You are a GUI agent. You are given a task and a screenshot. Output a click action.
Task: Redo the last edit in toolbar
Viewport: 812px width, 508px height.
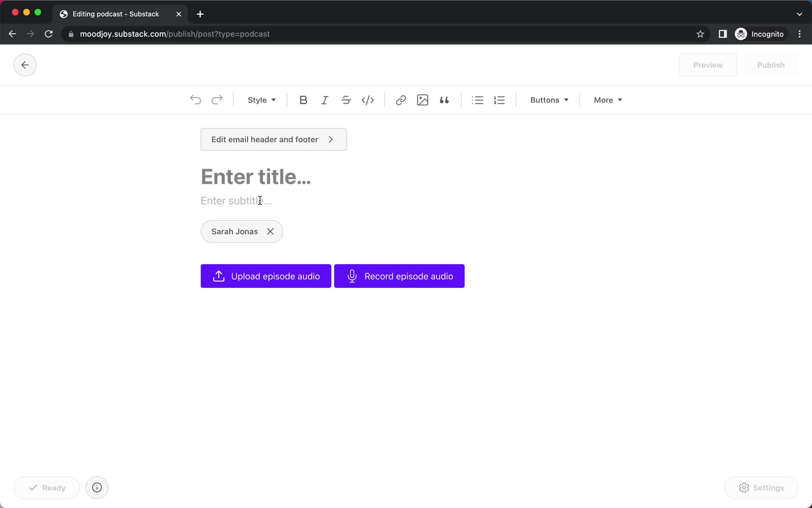[x=217, y=100]
